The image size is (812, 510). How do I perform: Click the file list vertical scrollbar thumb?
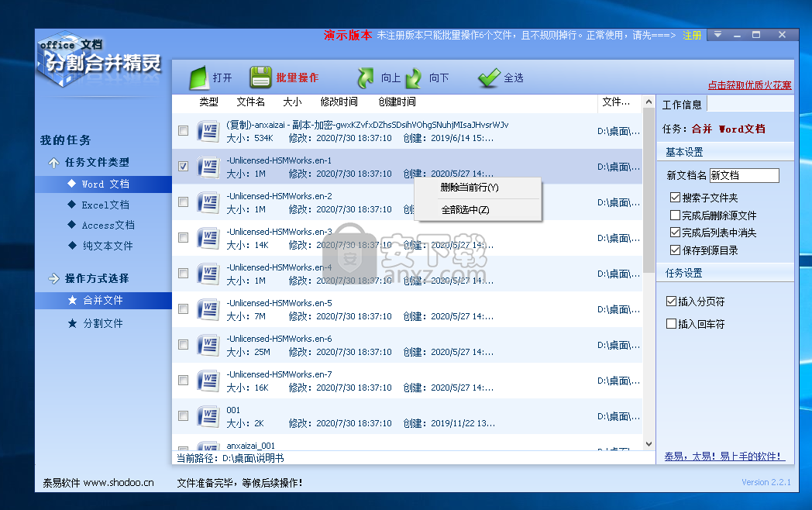(x=649, y=190)
